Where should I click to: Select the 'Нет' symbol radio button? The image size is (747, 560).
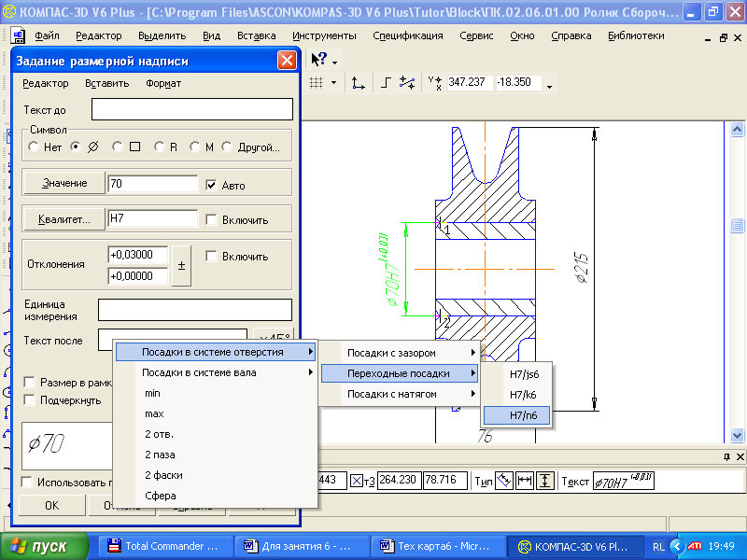pos(34,147)
